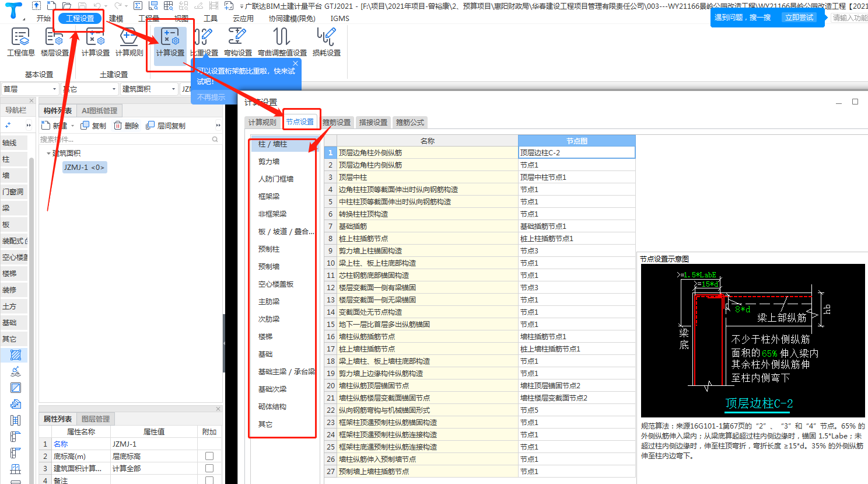Open the 云应用 ribbon tab

coord(243,19)
